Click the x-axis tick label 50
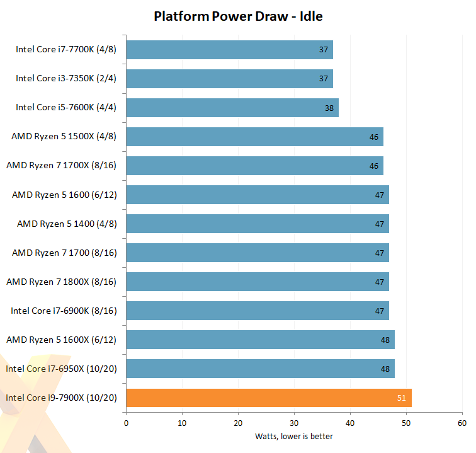Image resolution: width=476 pixels, height=453 pixels. [406, 423]
